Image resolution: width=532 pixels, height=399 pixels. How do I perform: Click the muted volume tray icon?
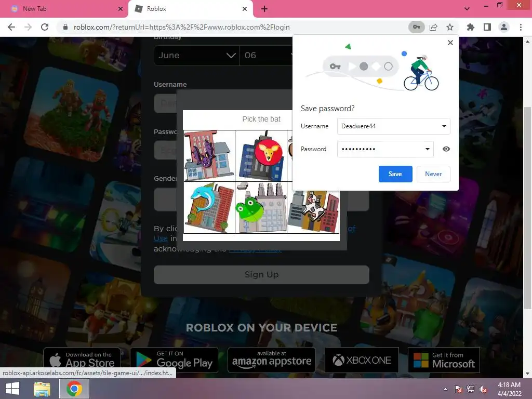coord(483,389)
